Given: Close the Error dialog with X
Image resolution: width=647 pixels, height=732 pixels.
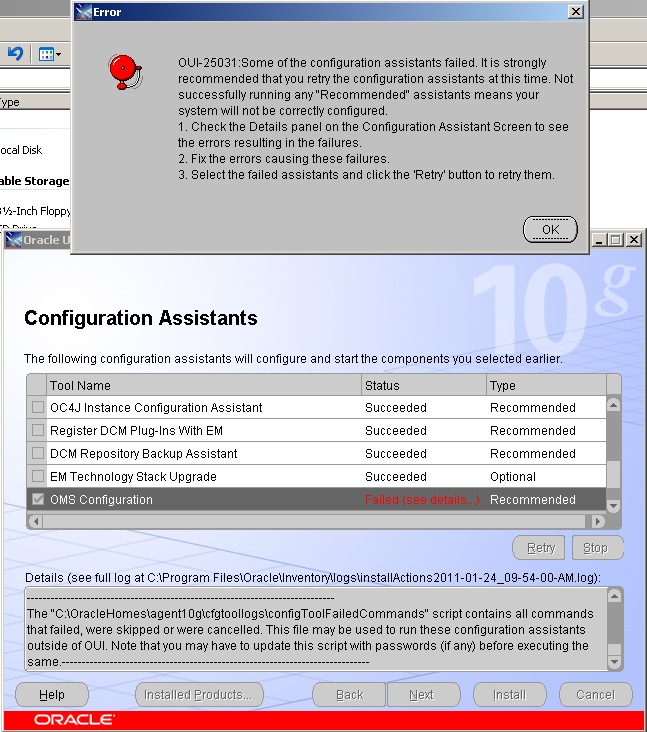Looking at the screenshot, I should 575,12.
